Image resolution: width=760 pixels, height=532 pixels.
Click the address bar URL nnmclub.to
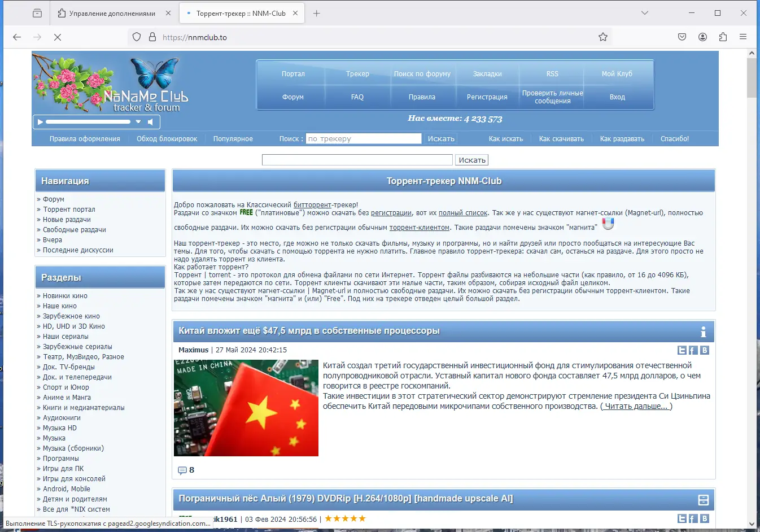(x=194, y=37)
